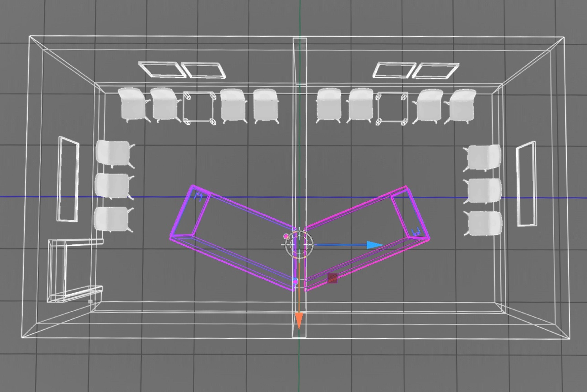The width and height of the screenshot is (587, 392).
Task: Select the pink dot at the desks' lower joint
Action: (x=295, y=281)
